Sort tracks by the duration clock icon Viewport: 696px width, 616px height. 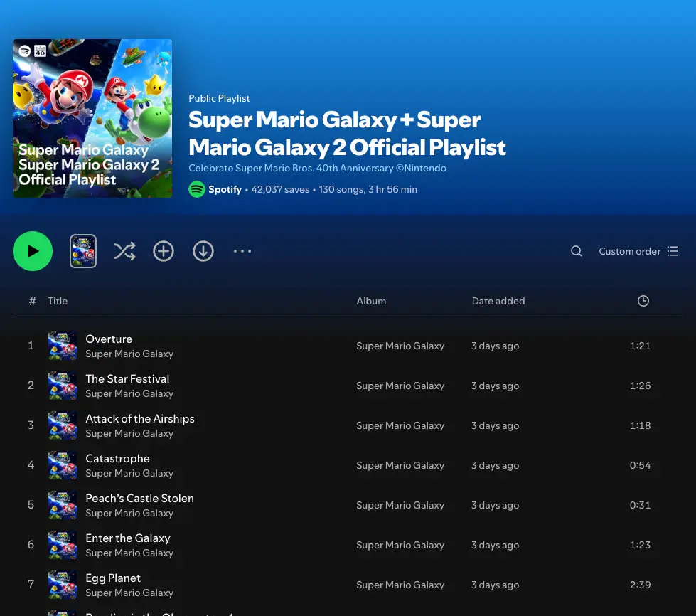643,301
